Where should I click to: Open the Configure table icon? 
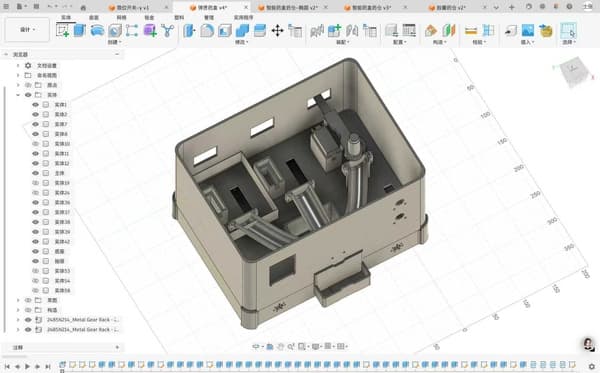pyautogui.click(x=409, y=30)
